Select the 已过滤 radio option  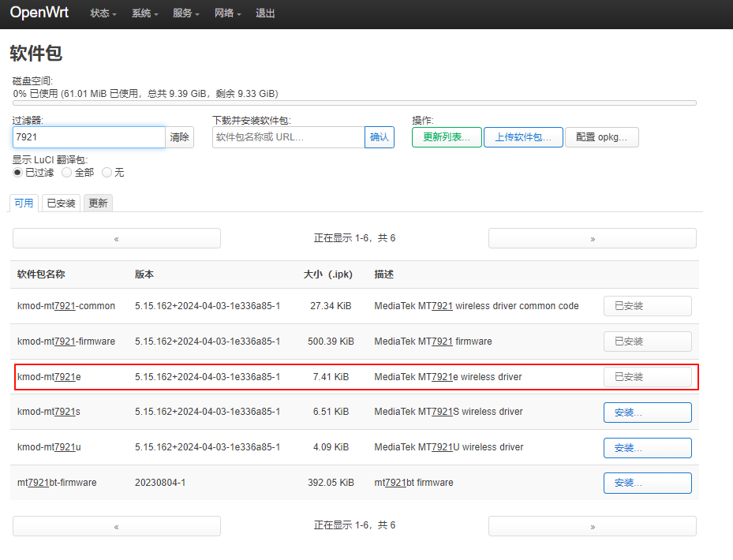click(17, 172)
